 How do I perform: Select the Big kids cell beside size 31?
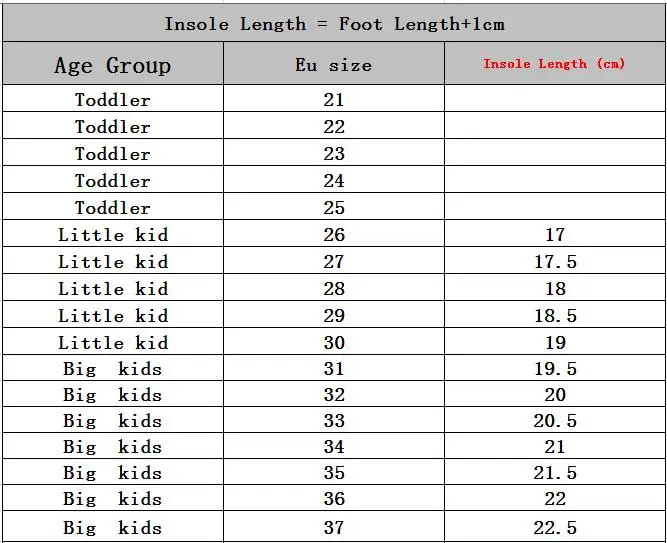pyautogui.click(x=113, y=368)
